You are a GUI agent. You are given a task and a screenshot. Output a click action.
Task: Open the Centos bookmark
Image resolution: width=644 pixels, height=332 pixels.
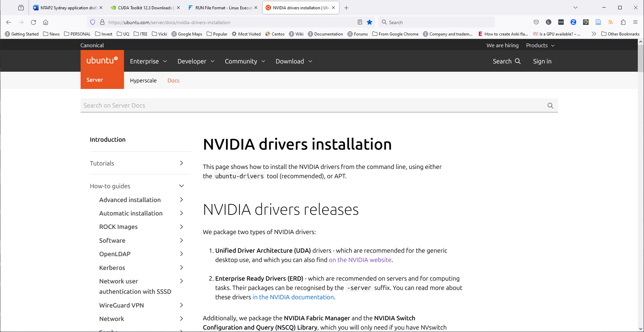pyautogui.click(x=274, y=34)
